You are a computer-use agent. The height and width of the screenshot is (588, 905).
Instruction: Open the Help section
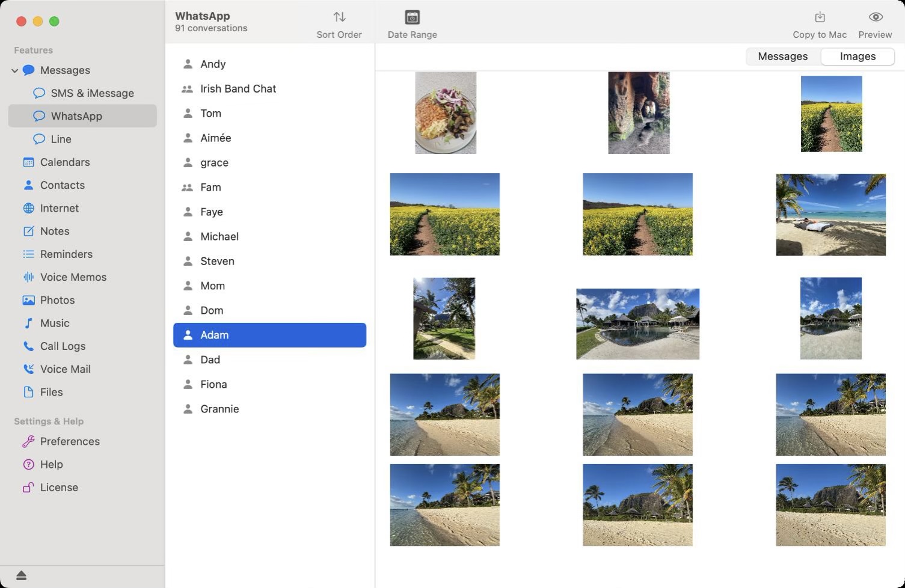[x=51, y=464]
